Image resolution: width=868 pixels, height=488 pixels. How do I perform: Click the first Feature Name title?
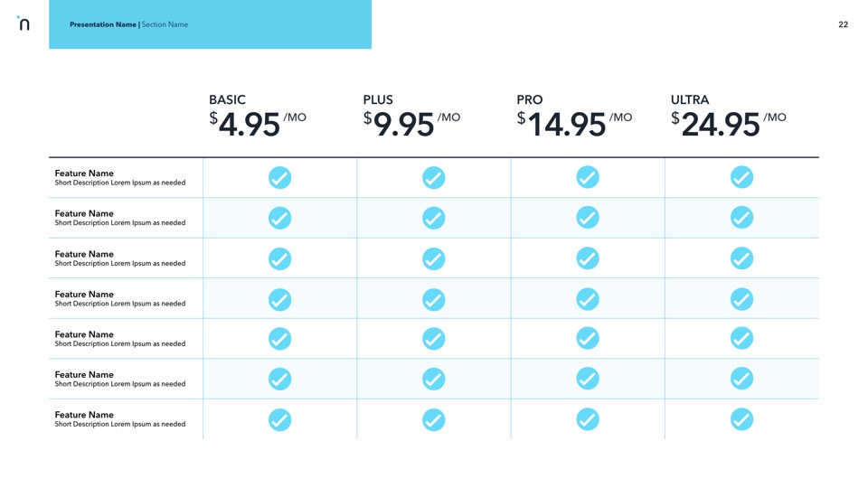coord(84,173)
